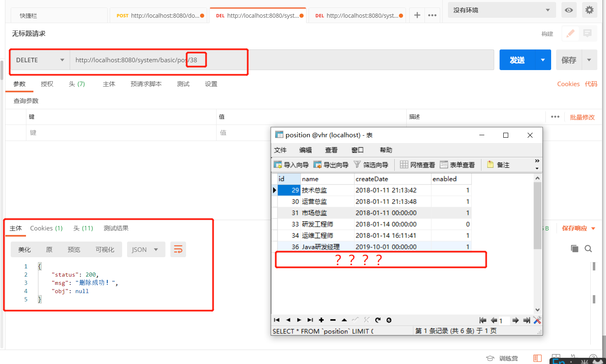This screenshot has height=364, width=606.
Task: Open the Filter Wizard (筛选向导)
Action: tap(371, 164)
